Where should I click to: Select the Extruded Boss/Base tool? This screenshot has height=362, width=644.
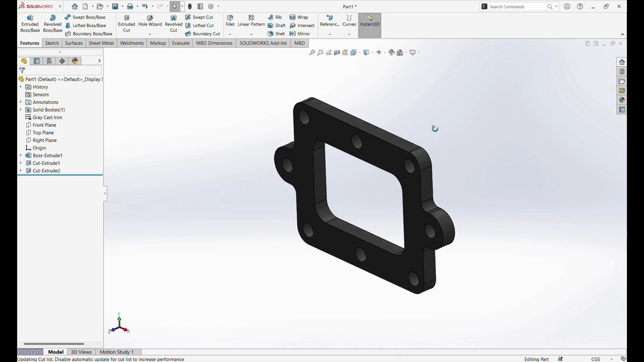tap(30, 24)
